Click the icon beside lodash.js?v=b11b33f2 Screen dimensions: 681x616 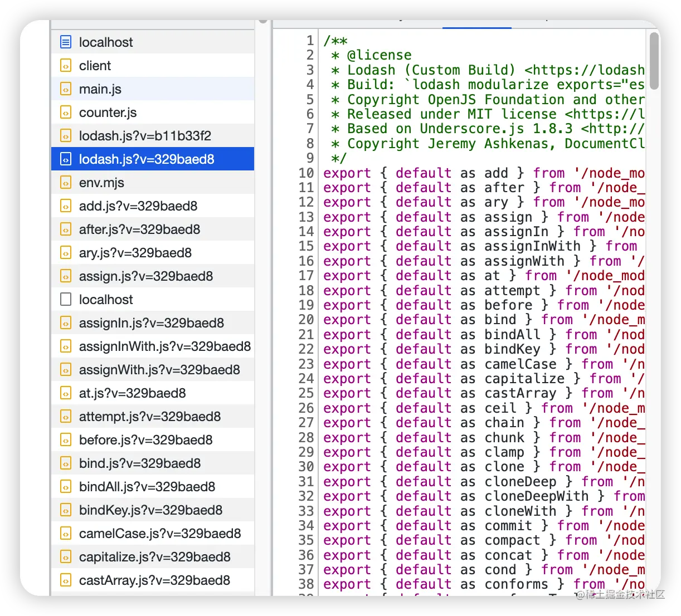click(66, 136)
